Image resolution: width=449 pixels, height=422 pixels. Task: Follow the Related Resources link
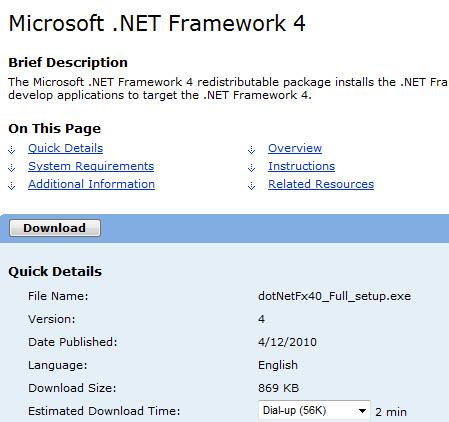321,184
